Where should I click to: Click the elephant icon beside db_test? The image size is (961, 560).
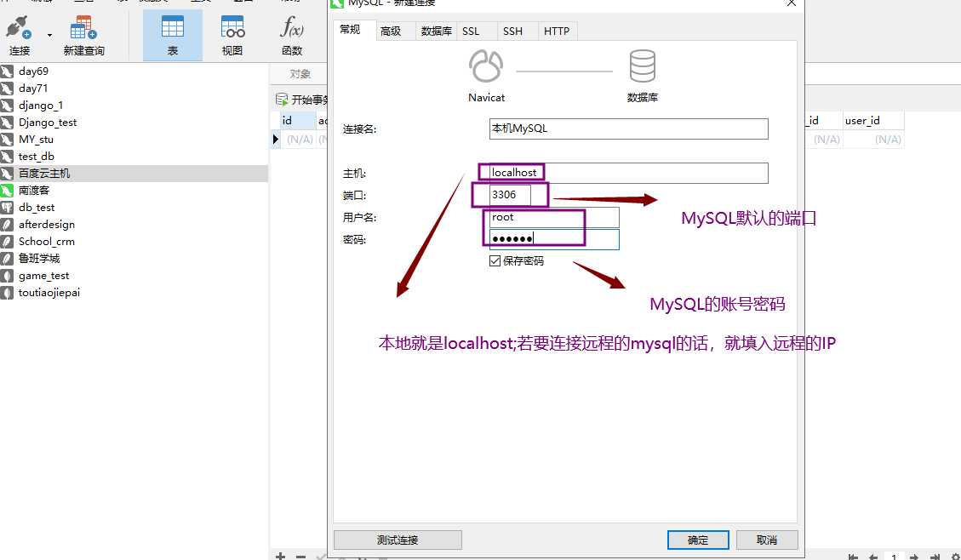point(7,208)
